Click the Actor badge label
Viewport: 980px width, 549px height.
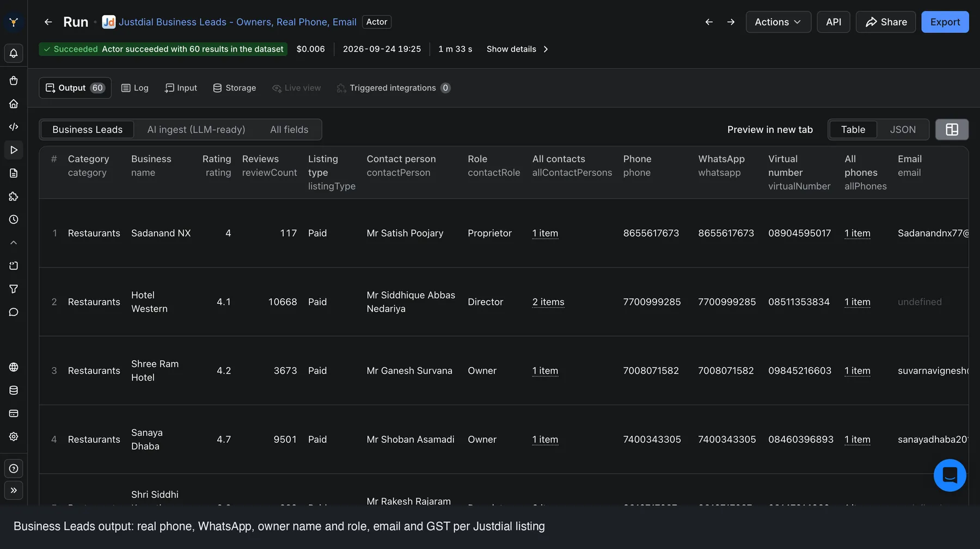pos(377,22)
